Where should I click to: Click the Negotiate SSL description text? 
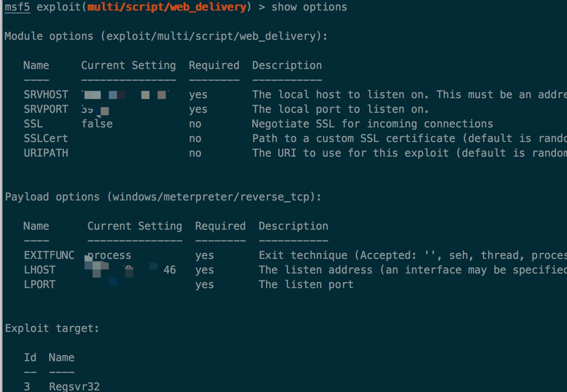click(372, 124)
